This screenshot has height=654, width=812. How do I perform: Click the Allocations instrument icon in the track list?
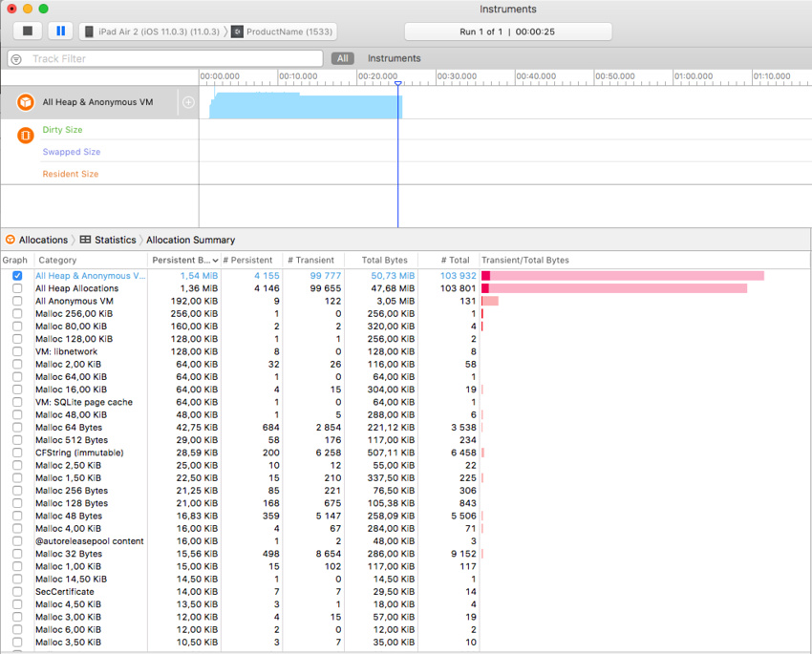coord(26,102)
